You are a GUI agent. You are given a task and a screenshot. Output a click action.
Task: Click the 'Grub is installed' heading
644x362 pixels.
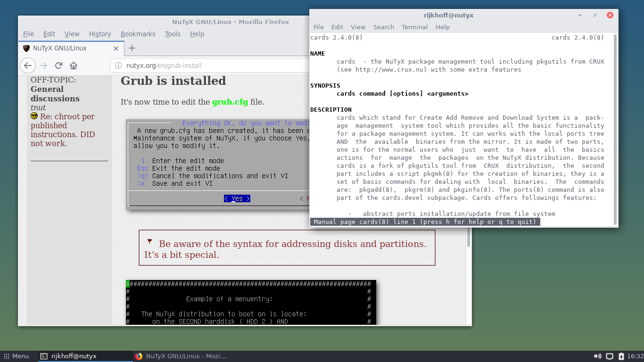(173, 81)
